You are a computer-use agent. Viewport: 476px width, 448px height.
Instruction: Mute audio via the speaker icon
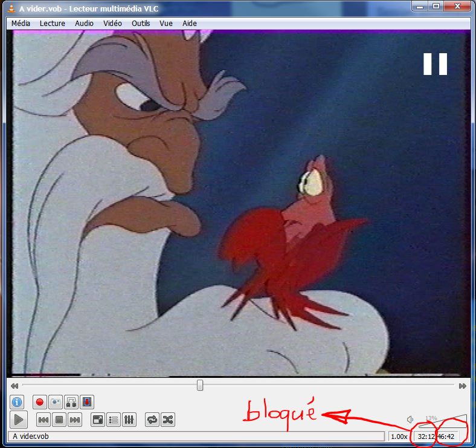click(x=410, y=420)
